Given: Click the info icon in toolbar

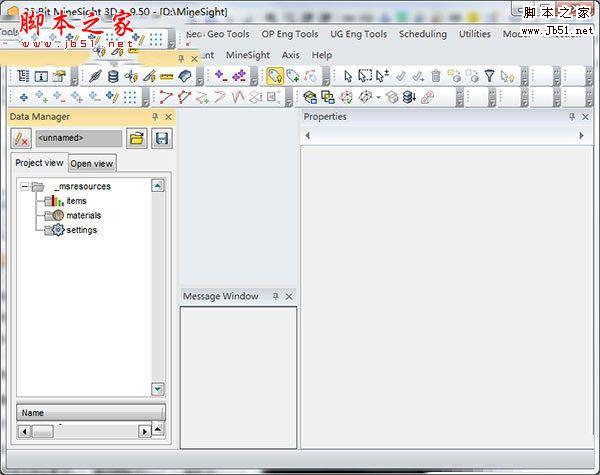Looking at the screenshot, I should click(41, 76).
